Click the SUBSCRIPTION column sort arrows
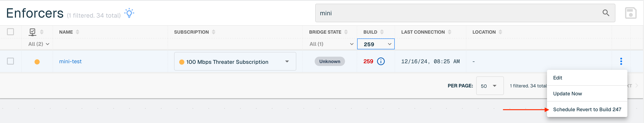Image resolution: width=644 pixels, height=123 pixels. pyautogui.click(x=214, y=32)
